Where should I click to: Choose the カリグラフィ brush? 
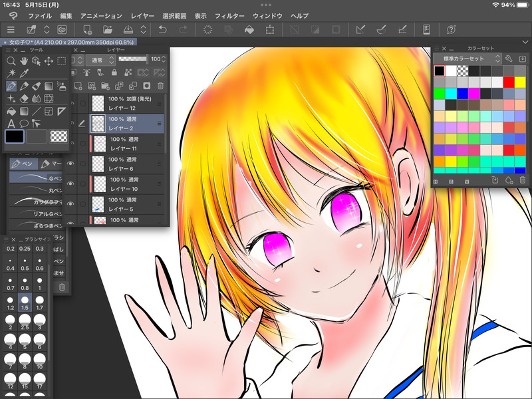point(36,202)
